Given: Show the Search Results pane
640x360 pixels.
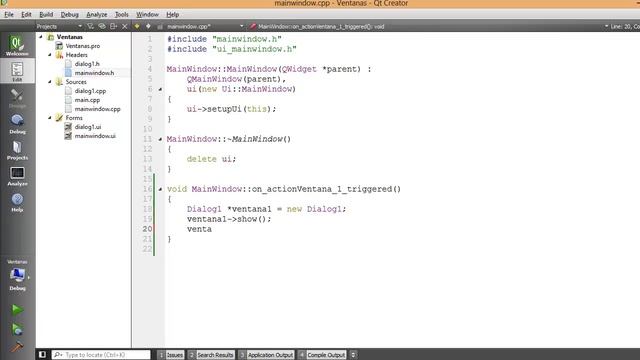Looking at the screenshot, I should tap(211, 355).
